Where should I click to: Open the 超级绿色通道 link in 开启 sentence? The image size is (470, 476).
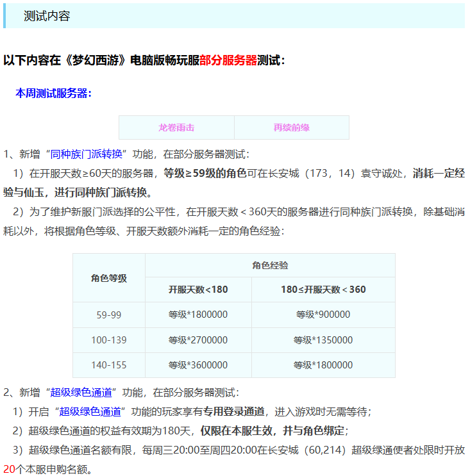[90, 412]
